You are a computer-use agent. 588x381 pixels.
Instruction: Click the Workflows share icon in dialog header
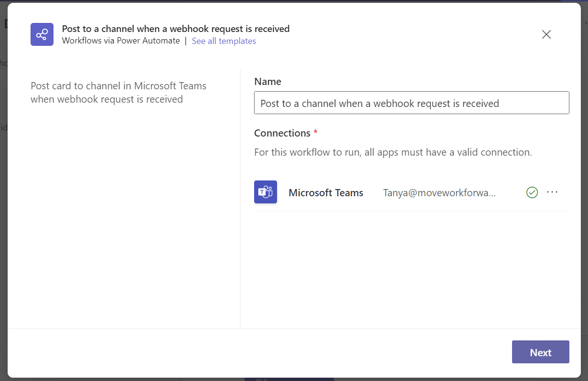(42, 34)
